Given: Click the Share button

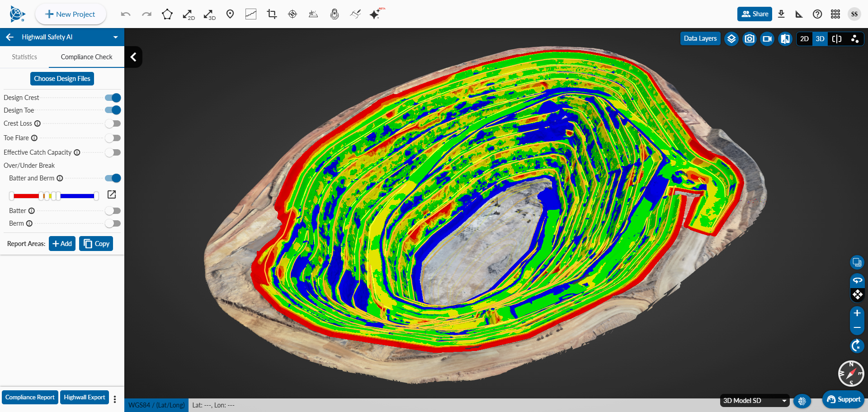Looking at the screenshot, I should tap(755, 14).
